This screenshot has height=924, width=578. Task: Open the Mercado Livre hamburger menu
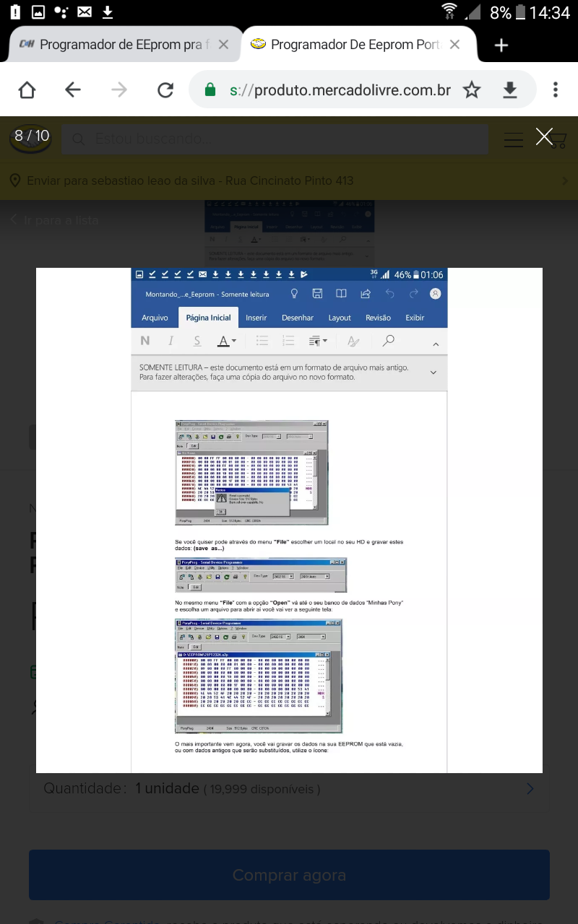click(x=514, y=139)
